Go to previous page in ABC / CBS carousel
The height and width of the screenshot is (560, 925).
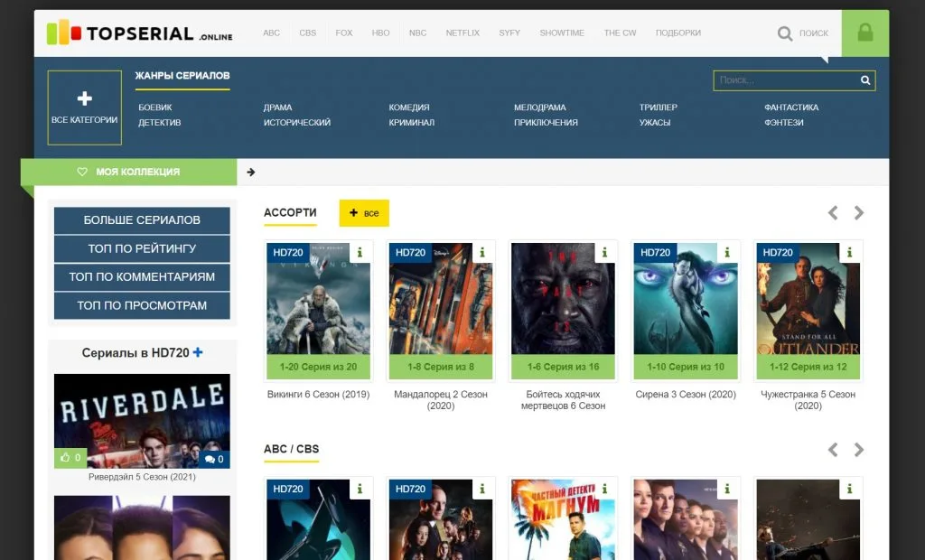pyautogui.click(x=833, y=450)
